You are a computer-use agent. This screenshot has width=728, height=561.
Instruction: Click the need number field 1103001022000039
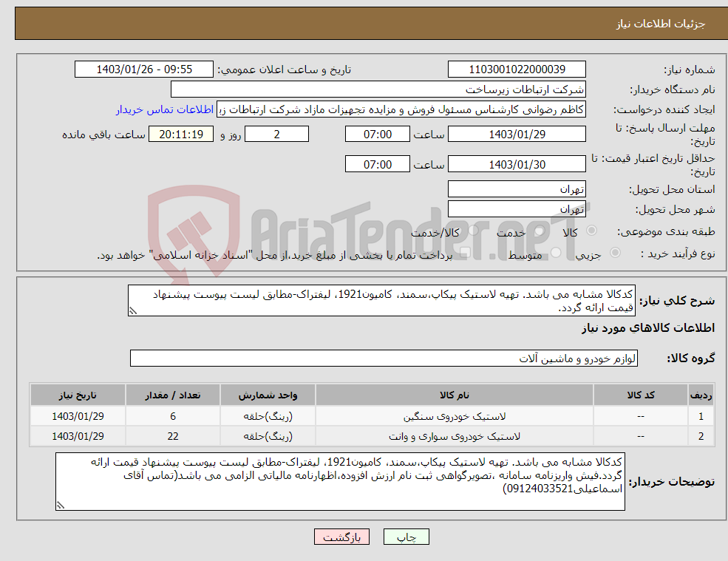click(x=517, y=69)
